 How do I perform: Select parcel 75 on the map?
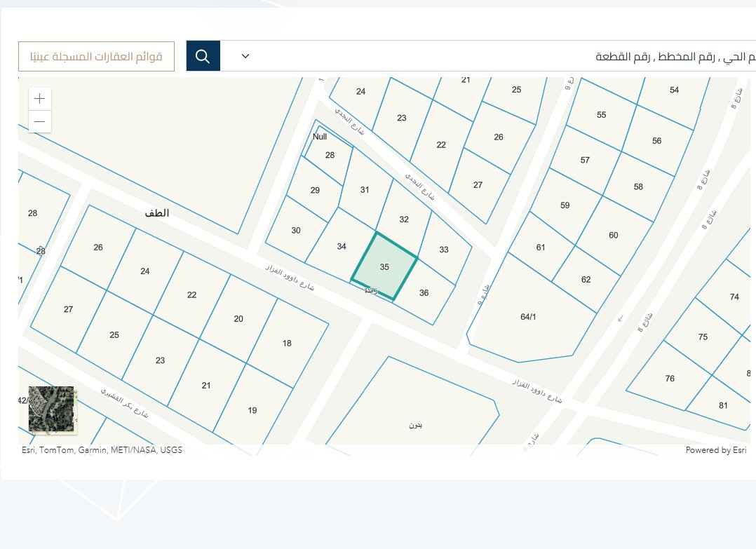click(703, 337)
